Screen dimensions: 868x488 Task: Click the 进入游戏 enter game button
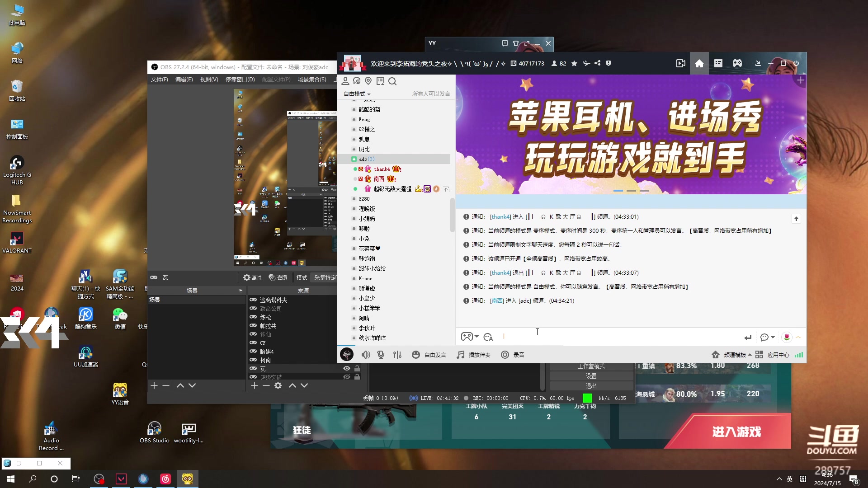[x=736, y=432]
